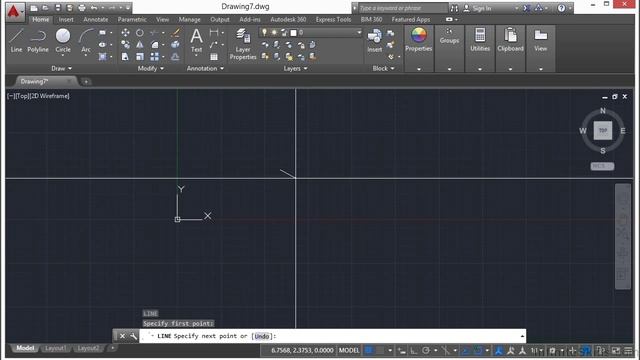Expand the Modify panel
Screen dimensions: 640x360
pos(151,68)
